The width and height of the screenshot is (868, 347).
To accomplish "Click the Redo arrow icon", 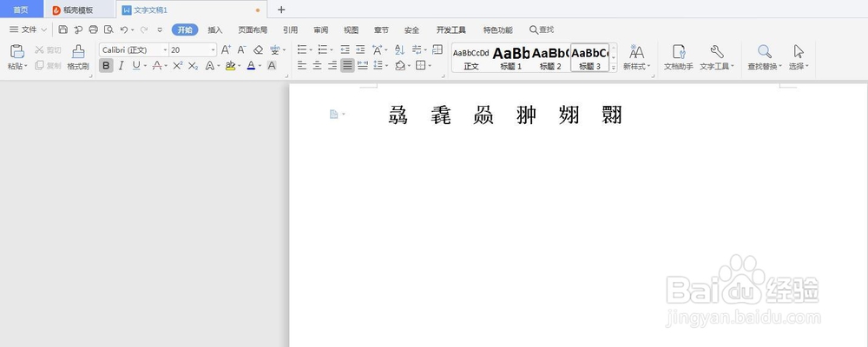I will pyautogui.click(x=144, y=29).
